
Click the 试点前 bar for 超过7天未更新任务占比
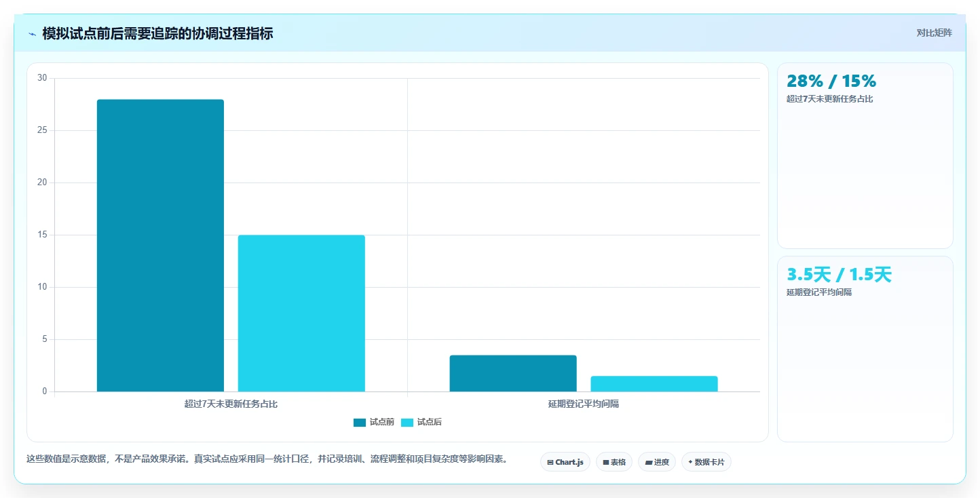(160, 246)
